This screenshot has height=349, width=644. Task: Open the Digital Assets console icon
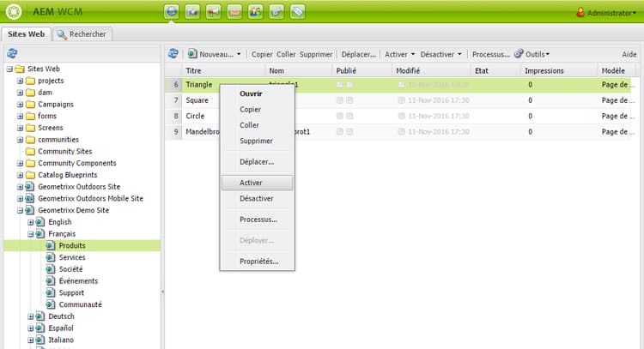[x=192, y=11]
